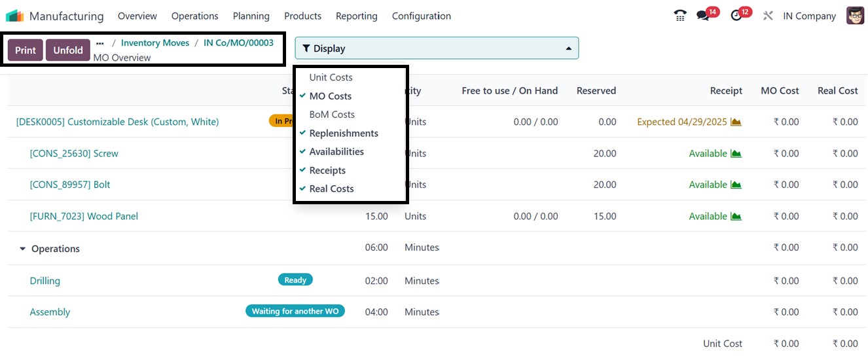Screen dimensions: 868x362
Task: Click the debug tools wrench icon
Action: 768,16
